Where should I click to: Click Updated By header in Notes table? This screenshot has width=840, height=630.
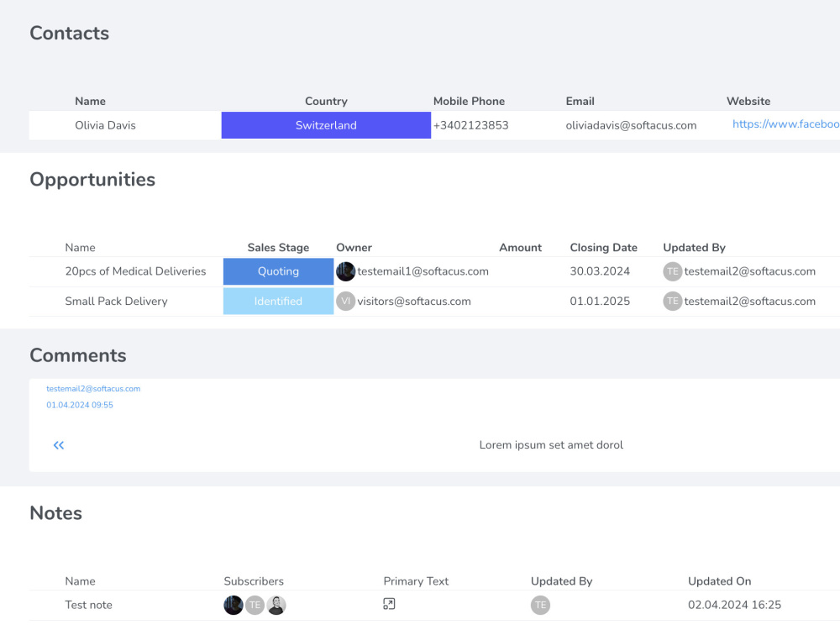point(561,581)
